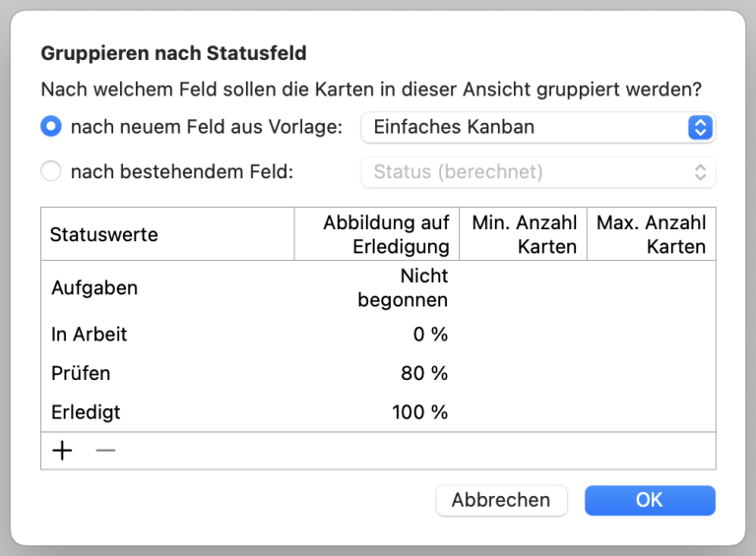Click the '100 %' completion cell for Erledigt
Screen dimensions: 756x556
click(420, 412)
